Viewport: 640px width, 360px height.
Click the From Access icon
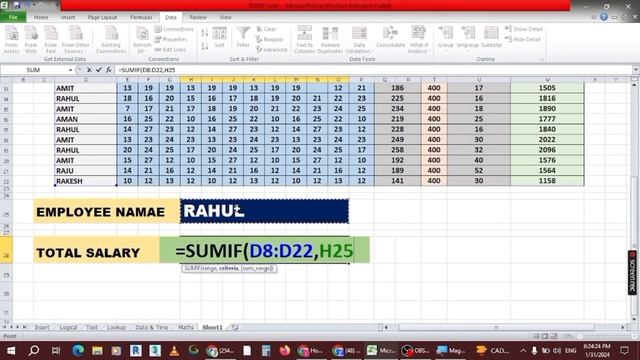(11, 39)
